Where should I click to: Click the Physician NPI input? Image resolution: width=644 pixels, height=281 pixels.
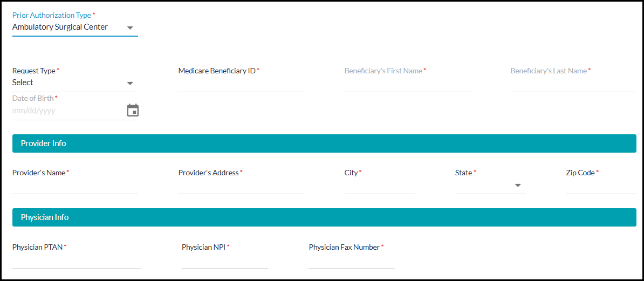tap(224, 261)
